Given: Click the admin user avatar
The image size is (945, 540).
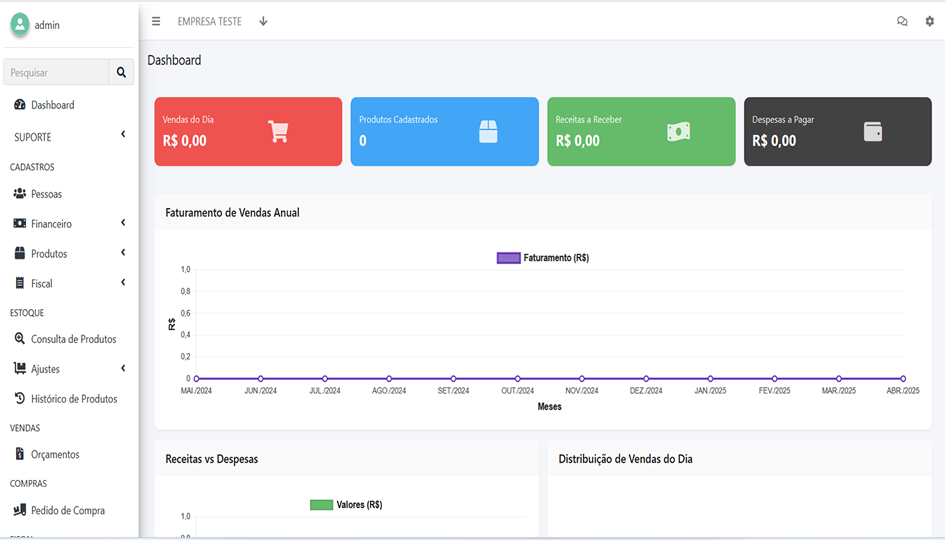Looking at the screenshot, I should [20, 25].
